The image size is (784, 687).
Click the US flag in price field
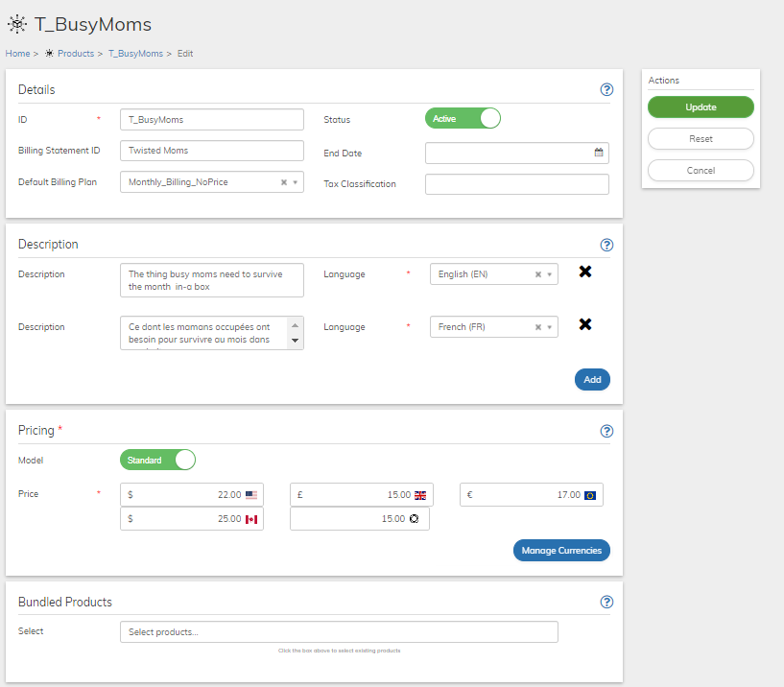click(251, 495)
